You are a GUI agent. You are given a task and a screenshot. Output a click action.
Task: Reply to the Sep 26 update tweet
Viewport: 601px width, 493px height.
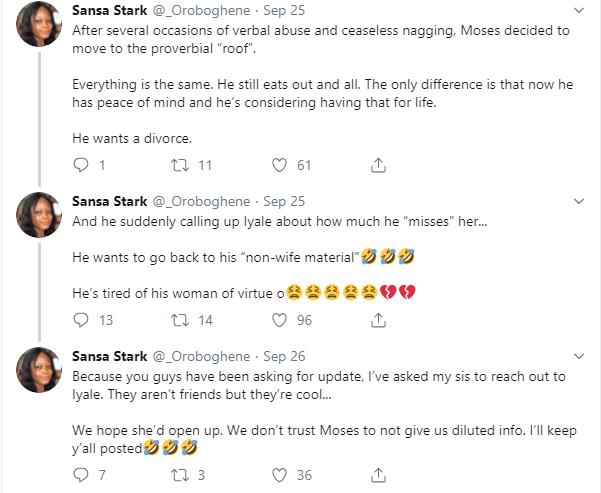point(81,475)
